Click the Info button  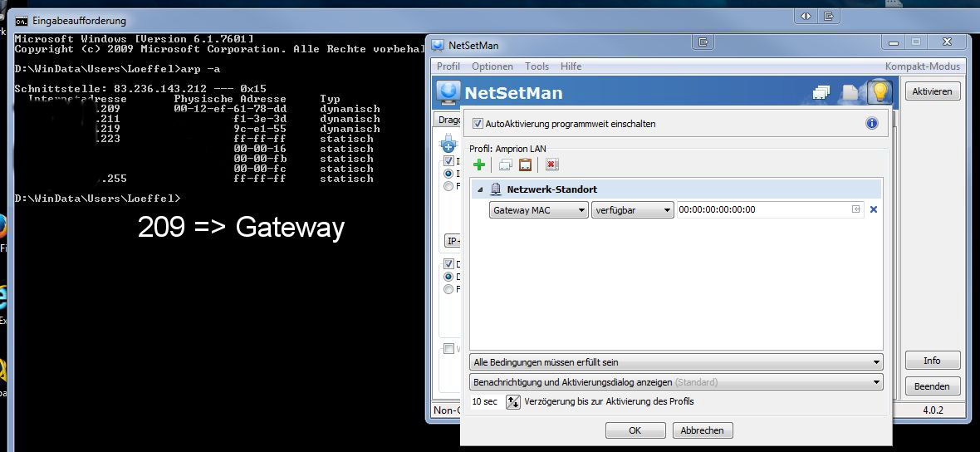pyautogui.click(x=932, y=361)
